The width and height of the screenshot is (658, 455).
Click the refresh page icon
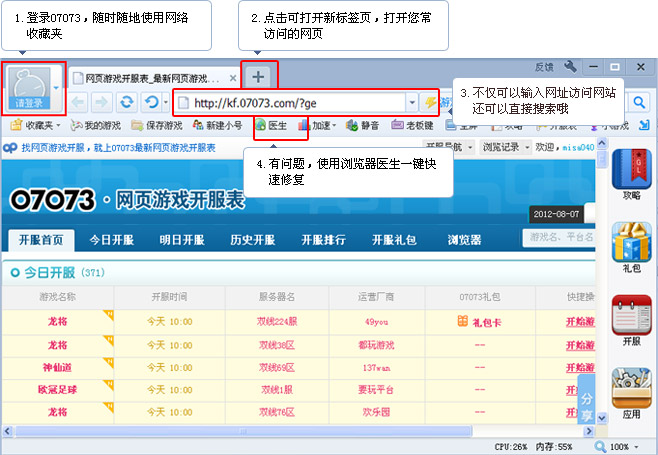tap(127, 102)
